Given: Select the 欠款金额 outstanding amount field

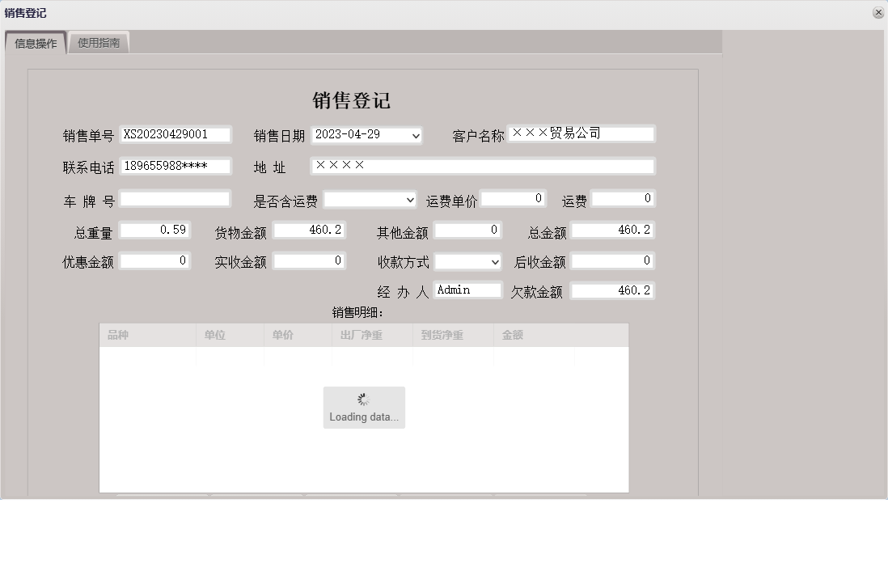Looking at the screenshot, I should coord(612,290).
